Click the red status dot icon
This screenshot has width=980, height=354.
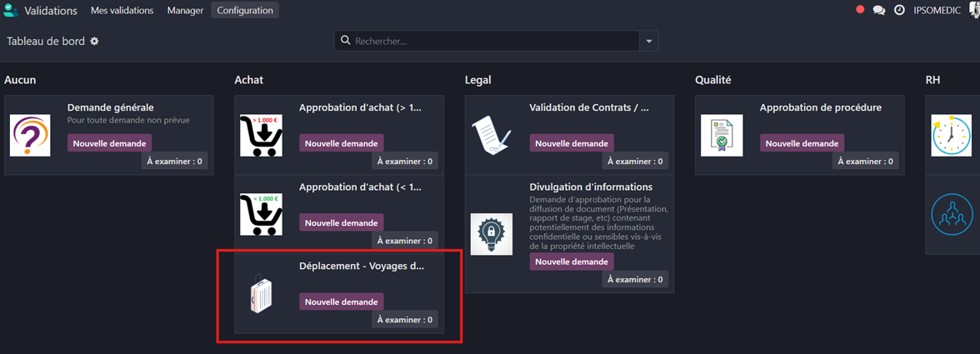pos(860,10)
